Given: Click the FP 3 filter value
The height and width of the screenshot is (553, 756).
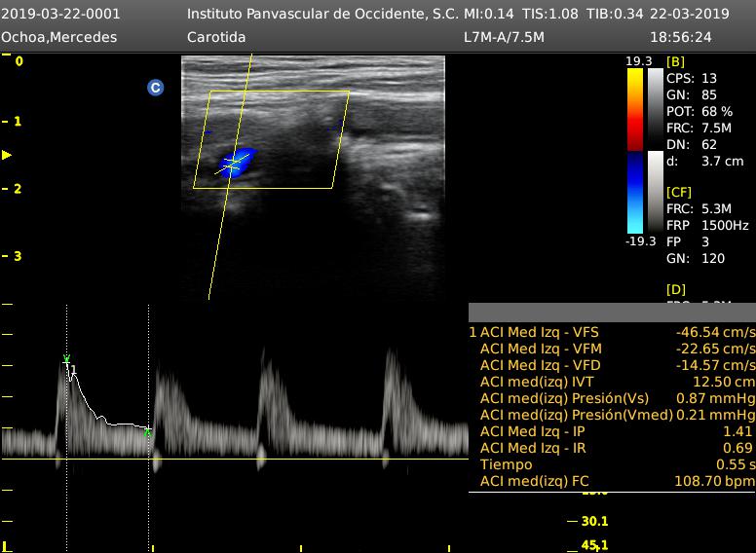Looking at the screenshot, I should coord(688,241).
